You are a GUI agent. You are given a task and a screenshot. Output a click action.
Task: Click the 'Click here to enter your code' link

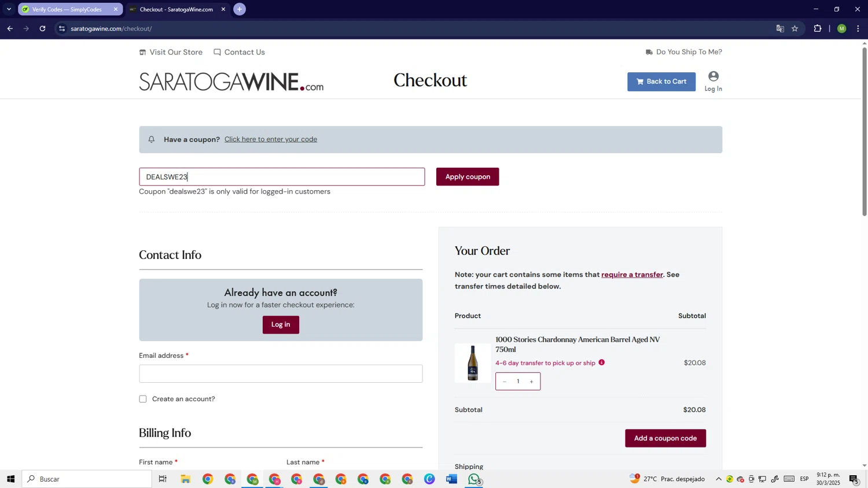271,139
